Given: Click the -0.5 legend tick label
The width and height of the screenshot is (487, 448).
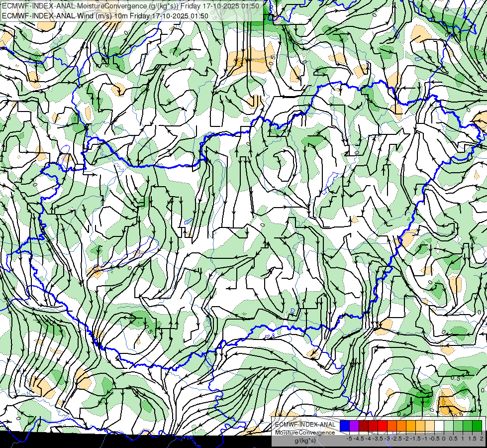Looking at the screenshot, I should tap(434, 439).
